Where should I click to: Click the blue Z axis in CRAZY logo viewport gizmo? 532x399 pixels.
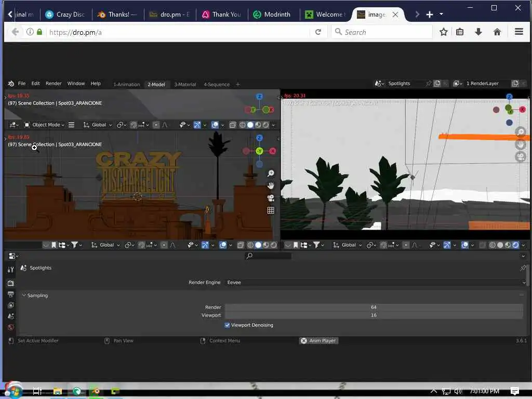tap(260, 138)
